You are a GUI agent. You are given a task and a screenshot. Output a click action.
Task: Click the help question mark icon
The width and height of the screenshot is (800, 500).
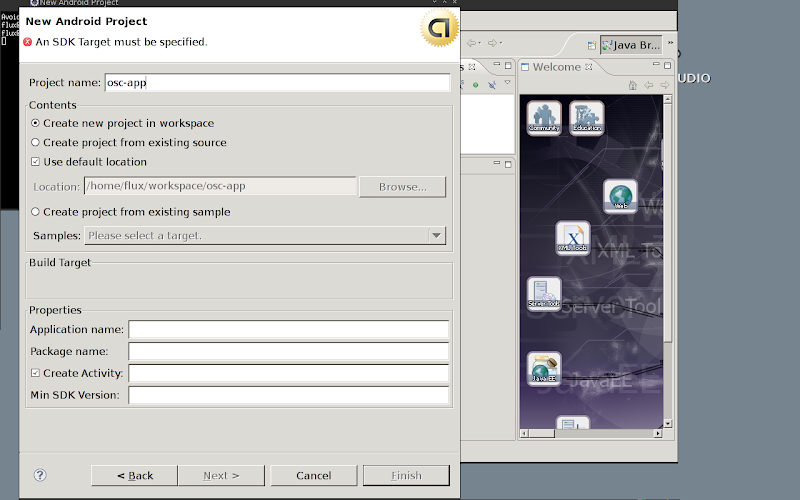click(40, 475)
